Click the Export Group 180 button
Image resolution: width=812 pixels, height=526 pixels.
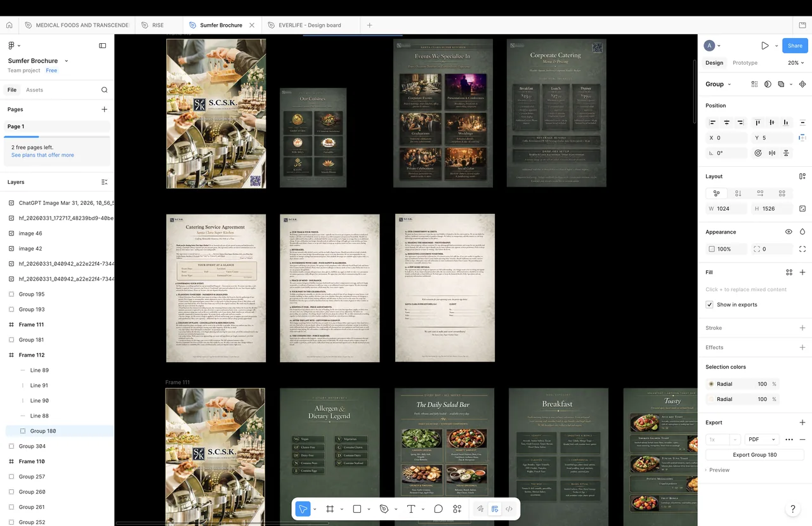pyautogui.click(x=755, y=455)
